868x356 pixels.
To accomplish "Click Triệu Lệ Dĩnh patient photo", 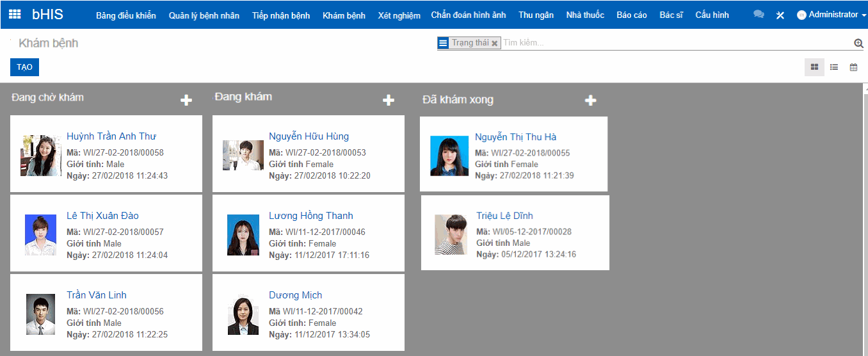I will tap(451, 234).
